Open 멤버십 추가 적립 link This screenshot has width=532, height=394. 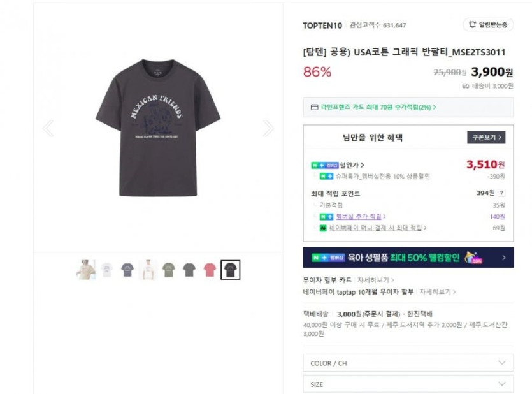click(x=360, y=217)
